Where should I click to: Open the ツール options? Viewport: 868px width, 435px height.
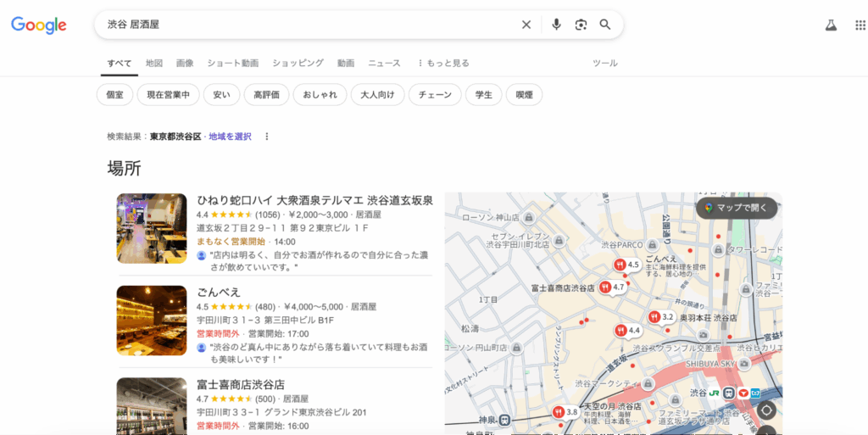[x=605, y=63]
